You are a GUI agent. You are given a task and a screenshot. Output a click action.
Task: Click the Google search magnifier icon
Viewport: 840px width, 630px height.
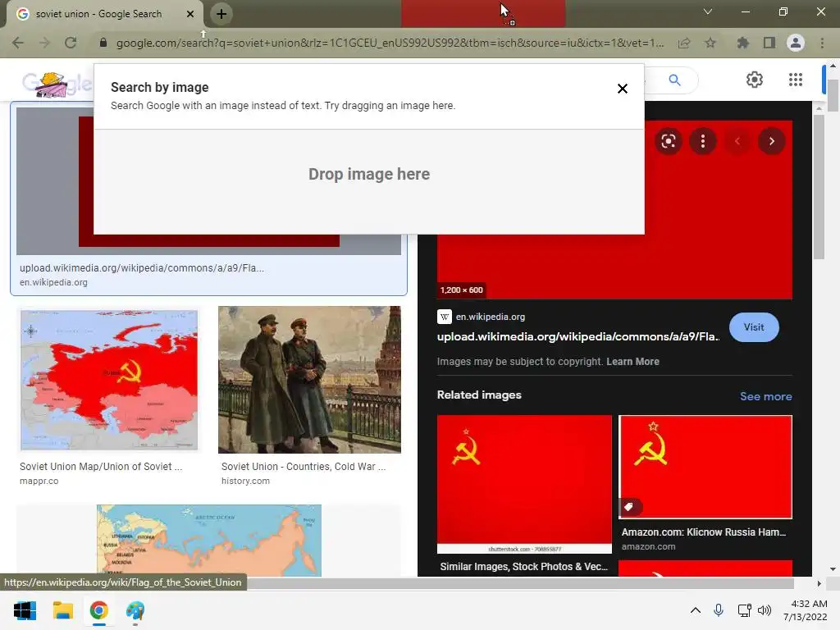click(x=674, y=80)
